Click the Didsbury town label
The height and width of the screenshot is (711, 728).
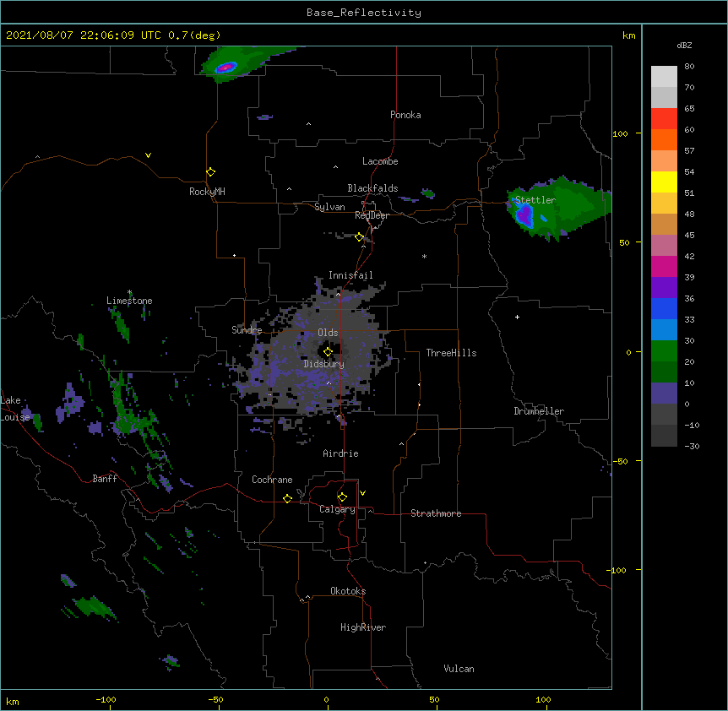coord(324,364)
